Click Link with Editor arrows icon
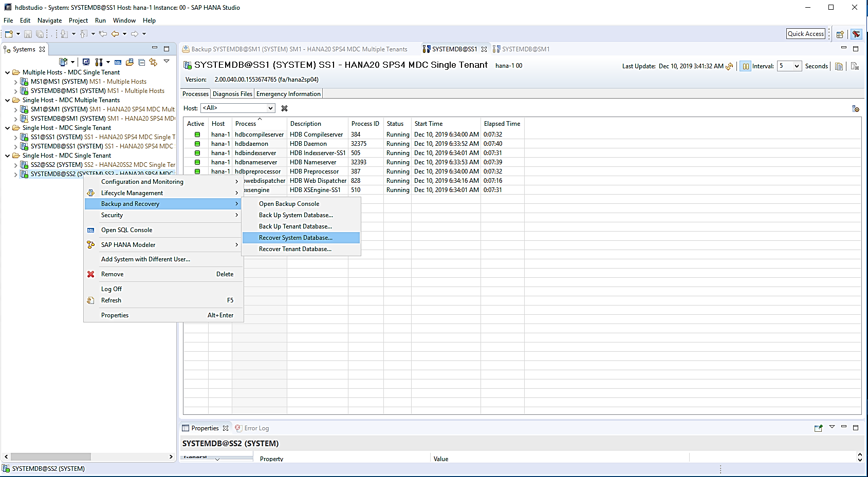The width and height of the screenshot is (868, 477). pyautogui.click(x=153, y=62)
